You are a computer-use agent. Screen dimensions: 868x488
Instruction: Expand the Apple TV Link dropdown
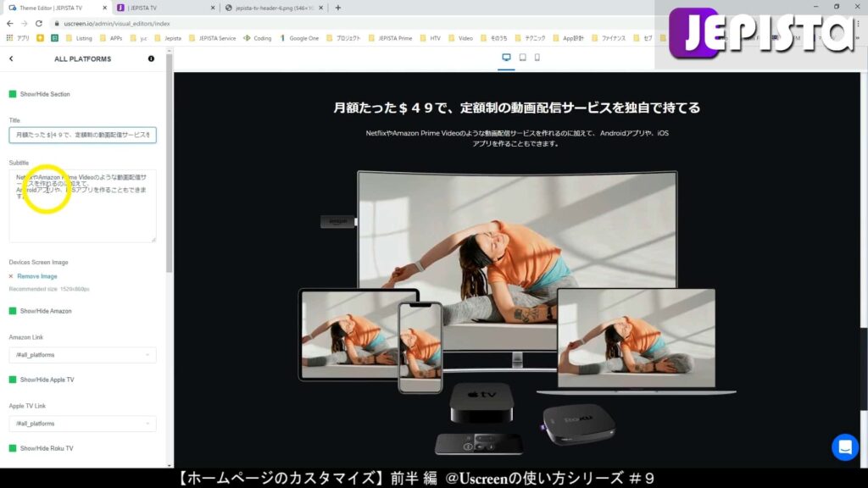(82, 424)
